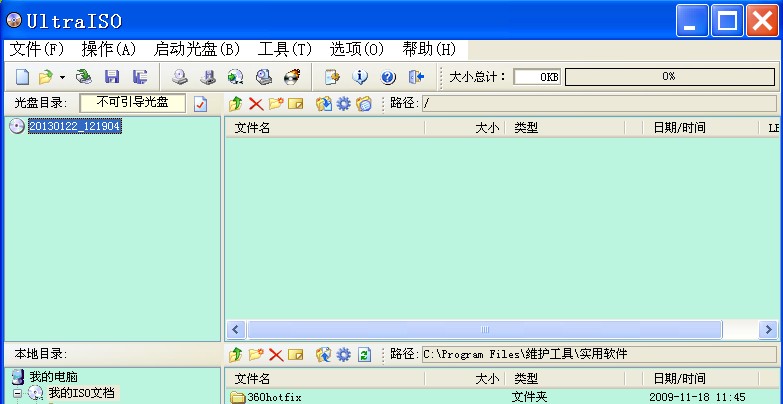Open the 选项(O) menu

357,49
